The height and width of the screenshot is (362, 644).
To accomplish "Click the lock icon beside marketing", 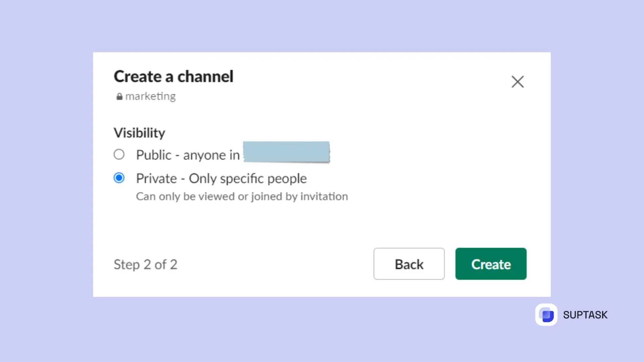I will (x=119, y=97).
